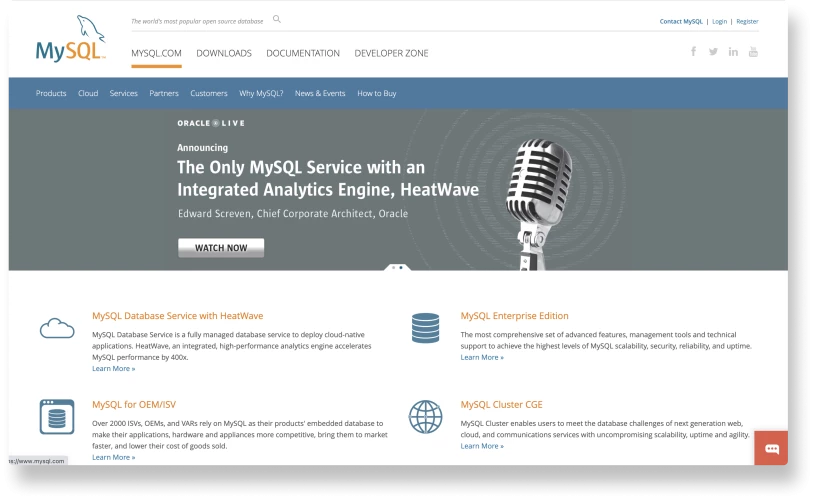
Task: Open MySQL for OEM/ISV heading link
Action: [x=134, y=404]
